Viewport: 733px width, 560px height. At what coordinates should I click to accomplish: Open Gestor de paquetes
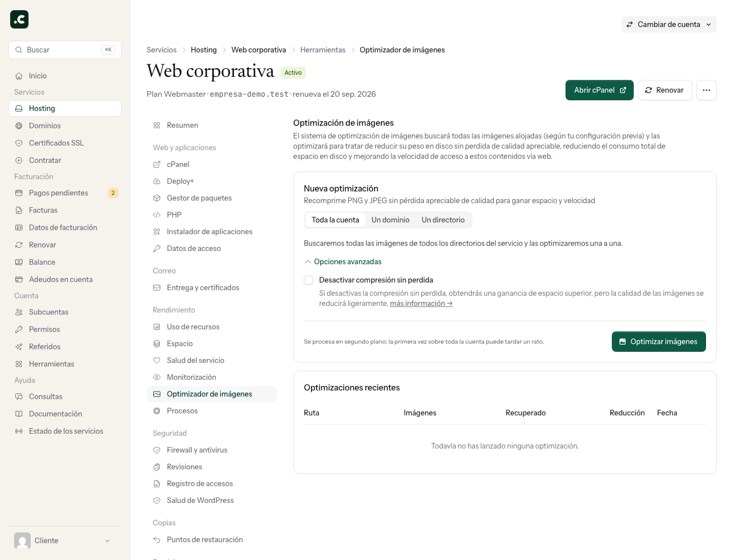(x=212, y=198)
